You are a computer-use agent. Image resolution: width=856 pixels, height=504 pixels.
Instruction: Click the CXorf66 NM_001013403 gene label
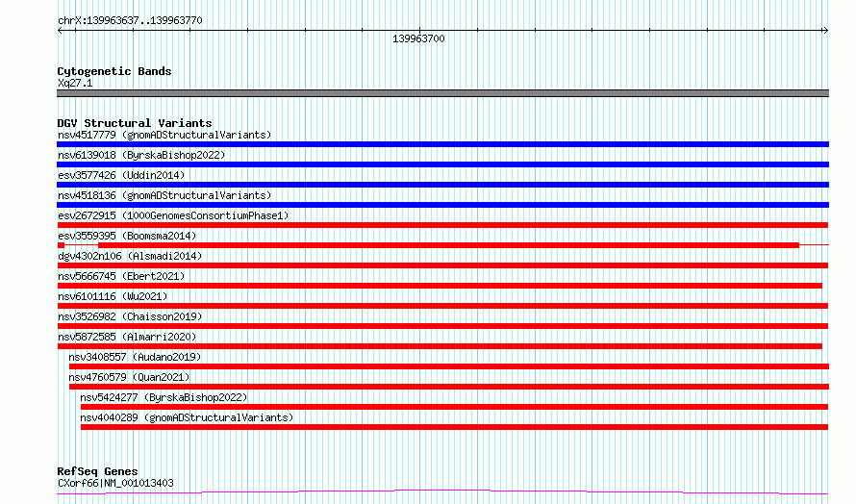click(x=115, y=483)
